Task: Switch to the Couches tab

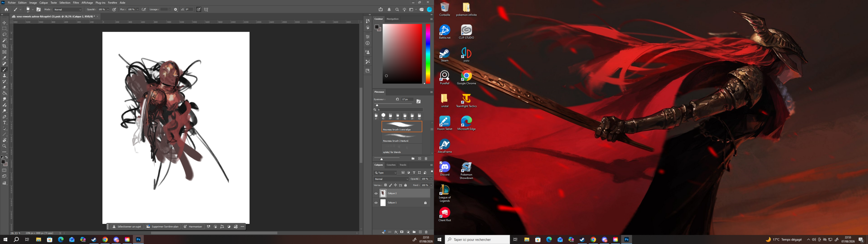Action: [391, 165]
